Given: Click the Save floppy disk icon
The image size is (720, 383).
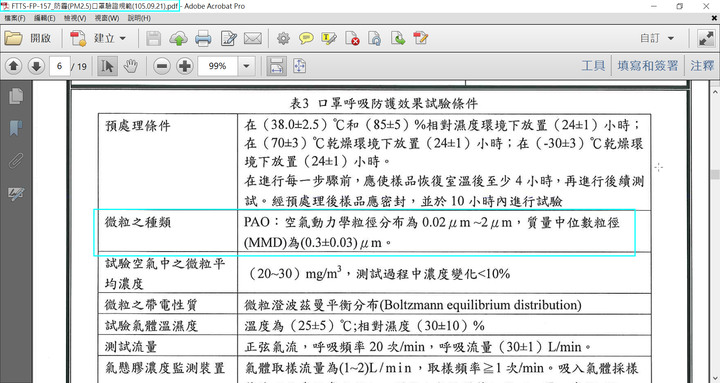Looking at the screenshot, I should pos(153,38).
